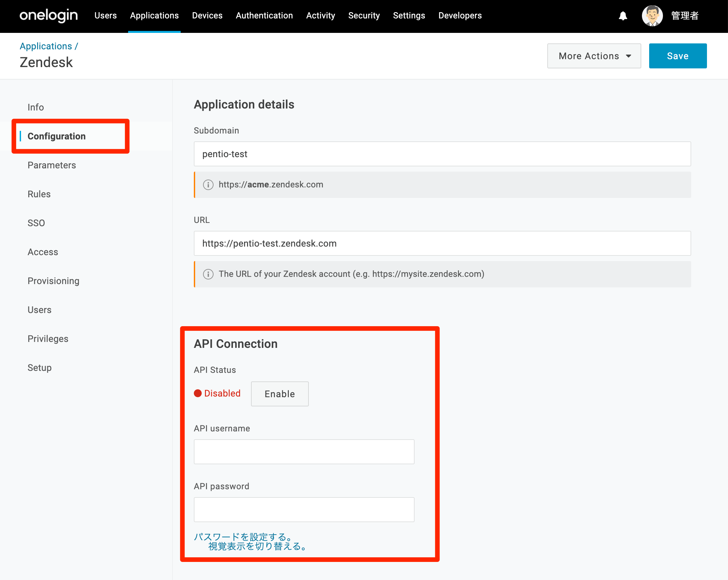Select the Info sidebar tab

pyautogui.click(x=36, y=108)
